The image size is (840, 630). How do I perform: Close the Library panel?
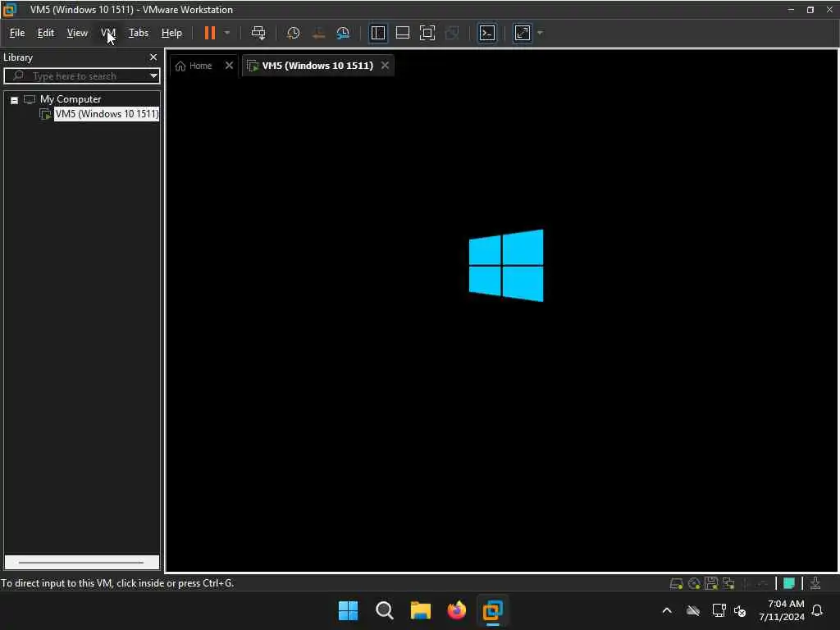(x=153, y=57)
